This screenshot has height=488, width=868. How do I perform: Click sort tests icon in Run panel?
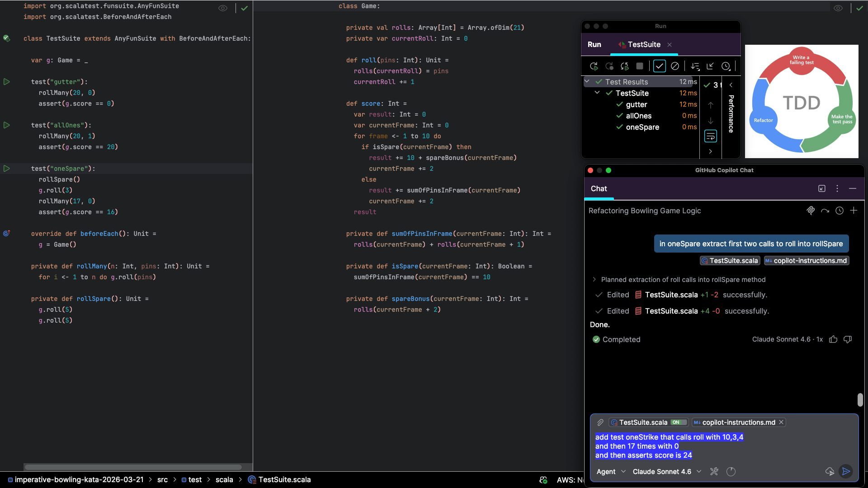coord(695,66)
